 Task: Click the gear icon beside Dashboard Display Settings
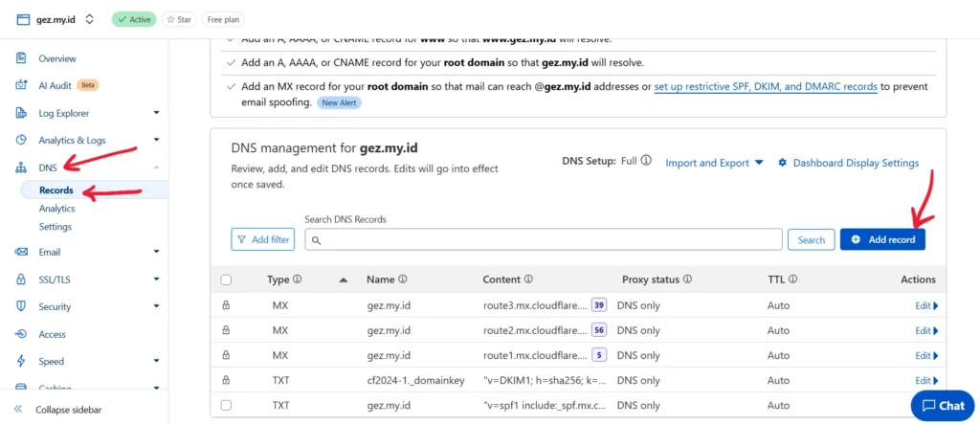pyautogui.click(x=782, y=163)
